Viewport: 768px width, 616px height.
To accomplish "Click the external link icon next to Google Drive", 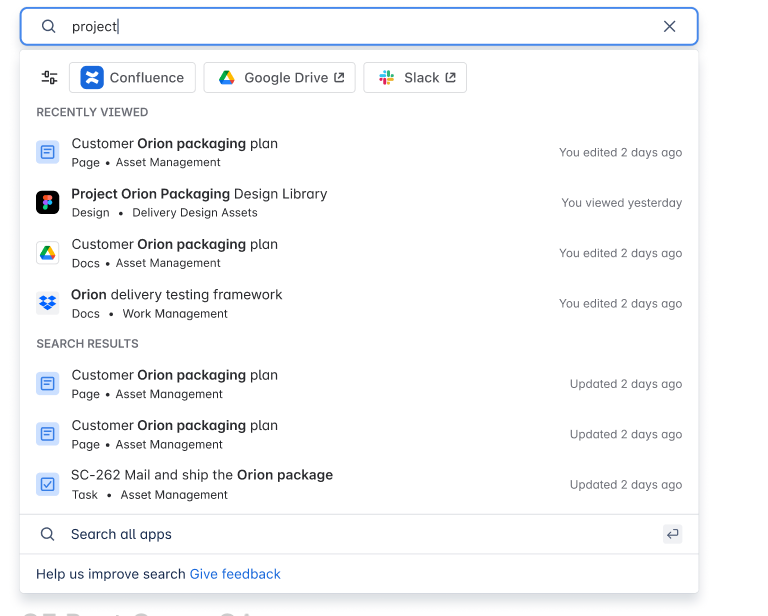I will pyautogui.click(x=339, y=77).
